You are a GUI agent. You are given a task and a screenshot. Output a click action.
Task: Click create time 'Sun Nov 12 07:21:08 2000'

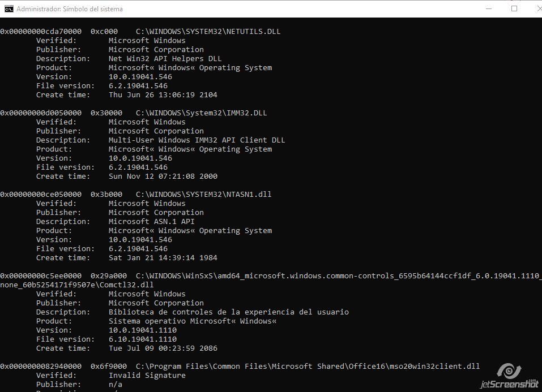coord(163,176)
